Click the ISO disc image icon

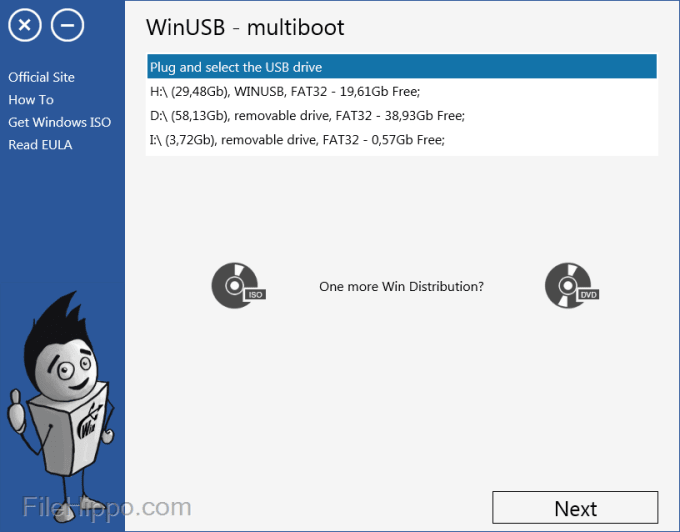tap(238, 286)
